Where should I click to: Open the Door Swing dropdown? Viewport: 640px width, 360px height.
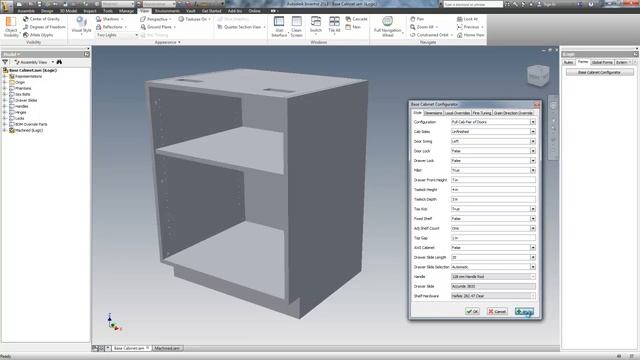[533, 141]
